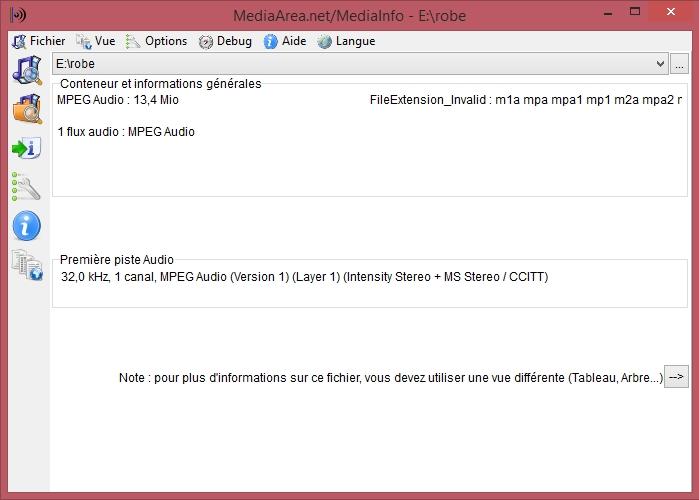Open the Aide menu
699x500 pixels.
(285, 41)
